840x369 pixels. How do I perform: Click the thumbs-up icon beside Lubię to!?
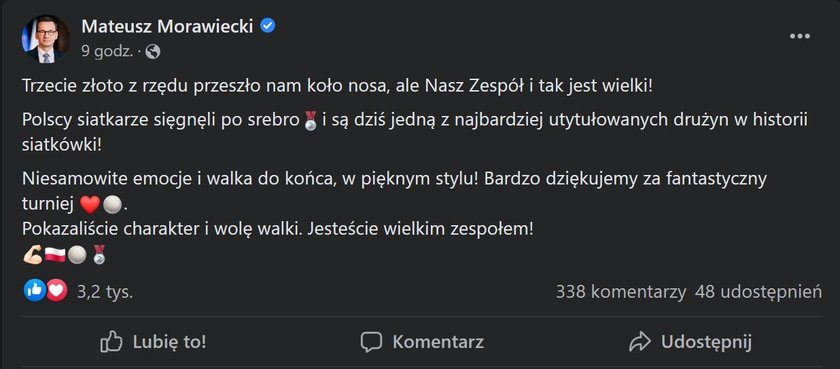tap(111, 342)
